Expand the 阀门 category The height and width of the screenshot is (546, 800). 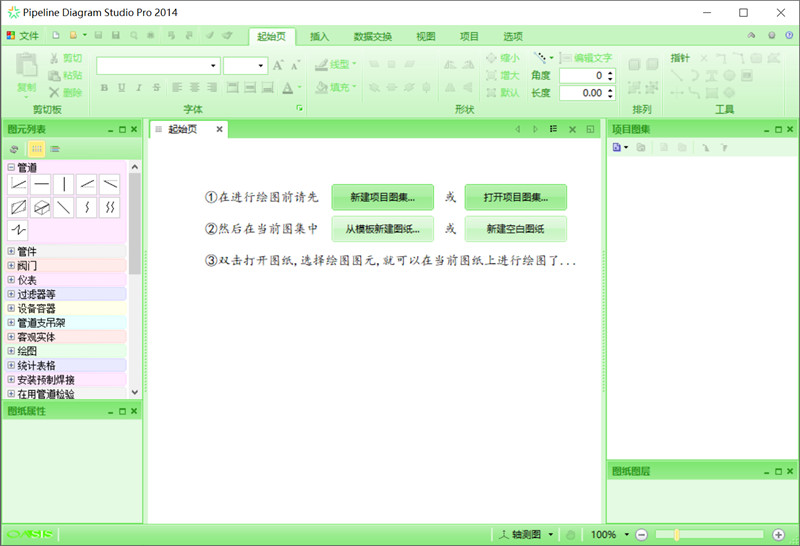pyautogui.click(x=11, y=265)
